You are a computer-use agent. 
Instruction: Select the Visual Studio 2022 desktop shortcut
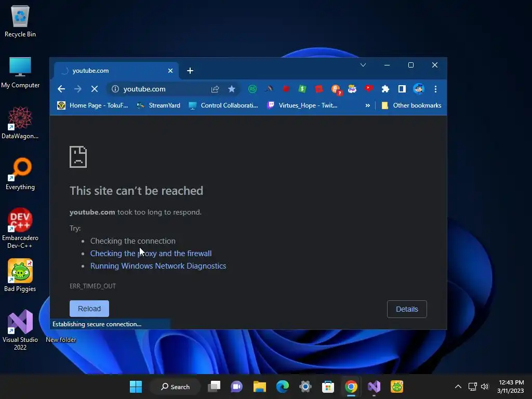(20, 330)
